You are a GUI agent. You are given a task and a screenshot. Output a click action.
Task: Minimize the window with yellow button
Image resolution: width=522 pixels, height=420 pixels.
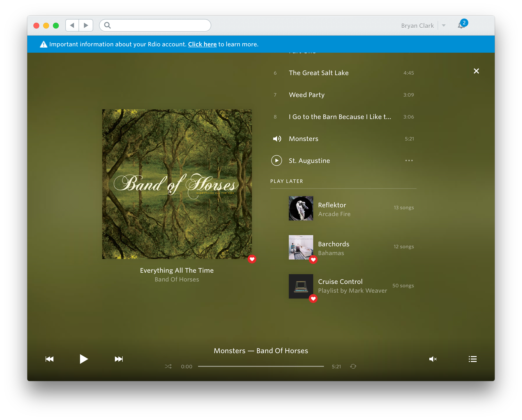(46, 26)
